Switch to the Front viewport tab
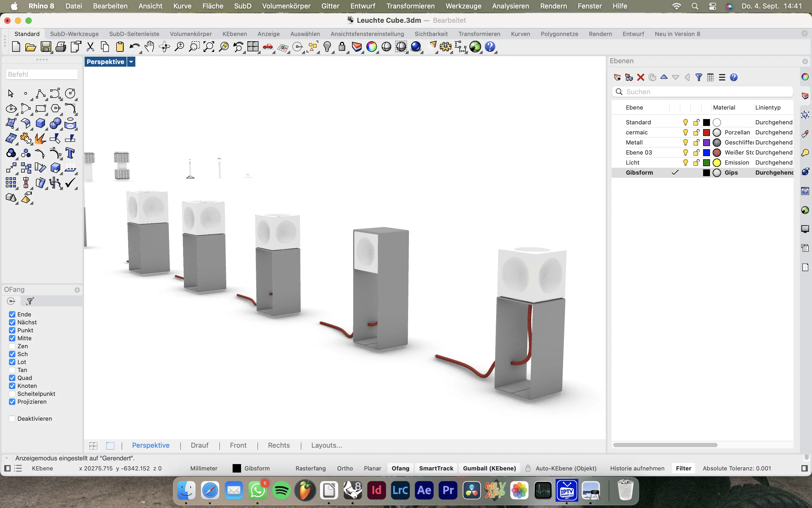This screenshot has width=812, height=508. pos(238,446)
